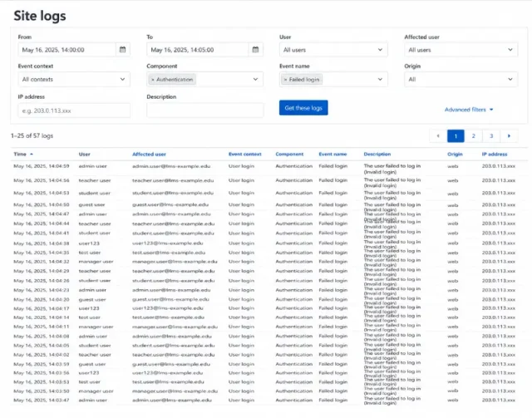Click the Get these logs button
This screenshot has width=532, height=418.
pos(303,108)
